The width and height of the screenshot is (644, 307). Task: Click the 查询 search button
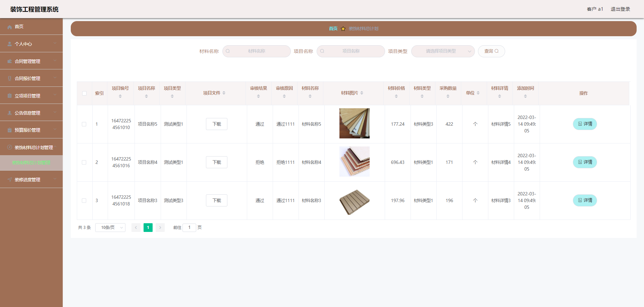pos(491,51)
